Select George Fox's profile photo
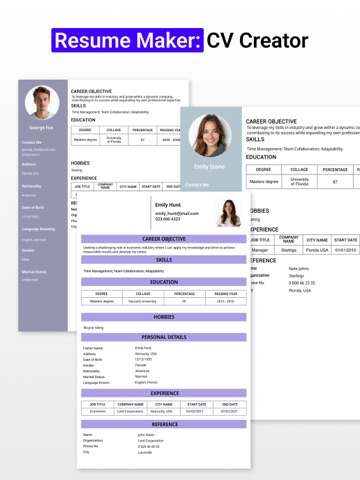Image resolution: width=360 pixels, height=480 pixels. pos(42,103)
